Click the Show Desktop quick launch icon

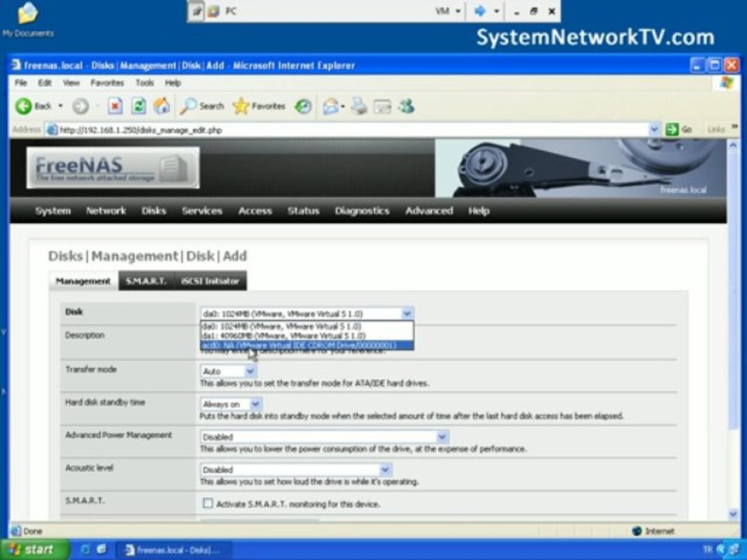[101, 549]
